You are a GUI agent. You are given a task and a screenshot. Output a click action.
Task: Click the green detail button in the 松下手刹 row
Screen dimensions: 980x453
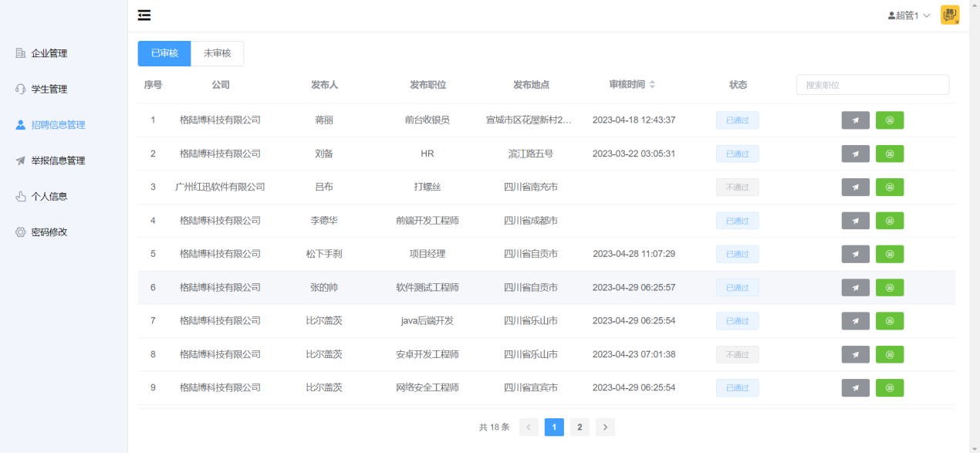[x=890, y=254]
